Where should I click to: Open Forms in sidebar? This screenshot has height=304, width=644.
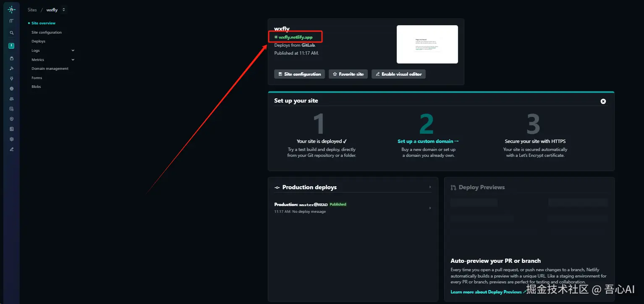37,78
